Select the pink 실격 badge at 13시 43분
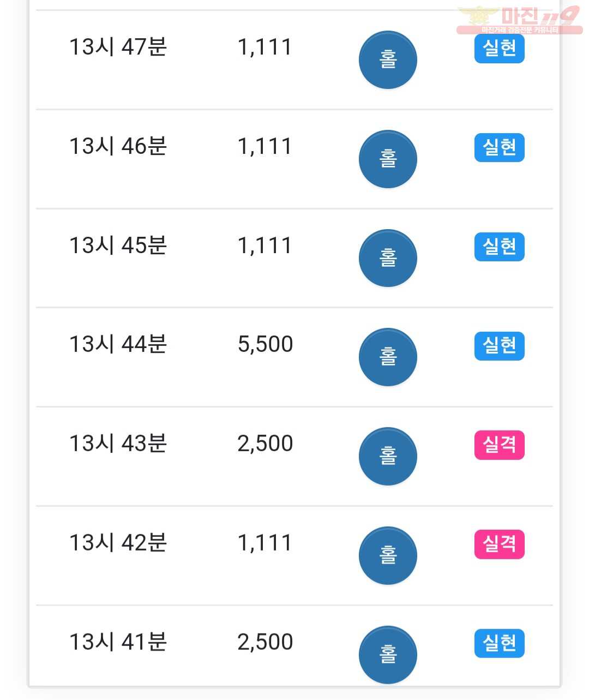 [500, 445]
